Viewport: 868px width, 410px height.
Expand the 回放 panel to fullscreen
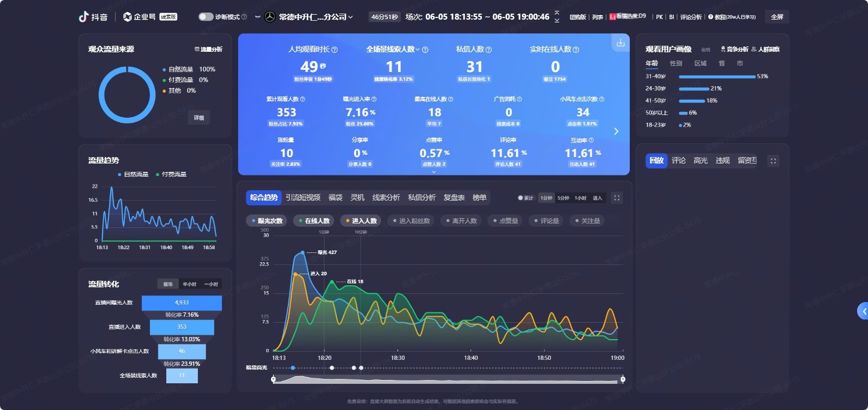pyautogui.click(x=773, y=161)
